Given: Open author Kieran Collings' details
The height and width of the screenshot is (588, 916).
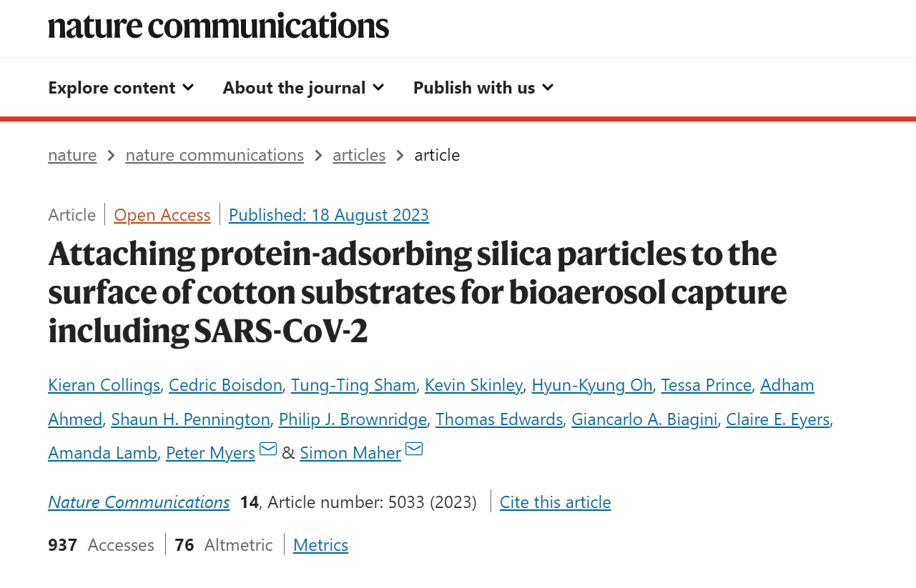Looking at the screenshot, I should point(104,386).
